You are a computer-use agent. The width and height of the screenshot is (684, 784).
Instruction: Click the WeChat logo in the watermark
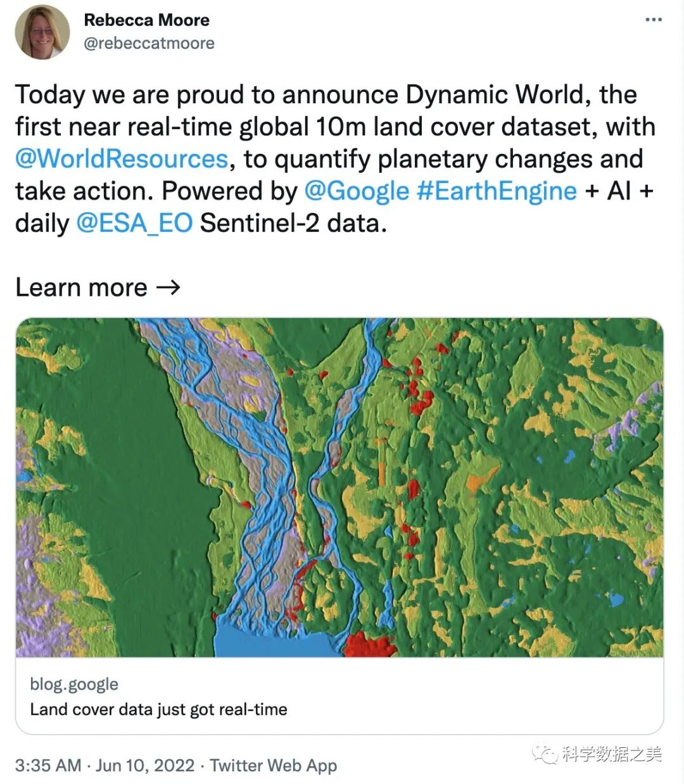click(545, 754)
